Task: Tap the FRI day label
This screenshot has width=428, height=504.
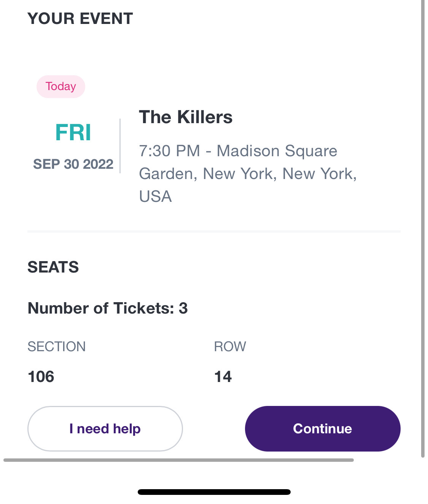Action: [x=73, y=132]
